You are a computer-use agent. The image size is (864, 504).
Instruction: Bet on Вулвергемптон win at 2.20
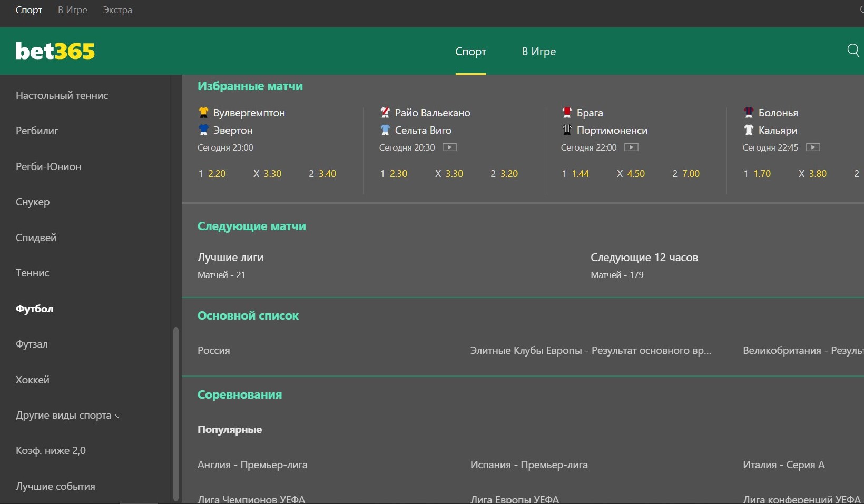point(212,174)
